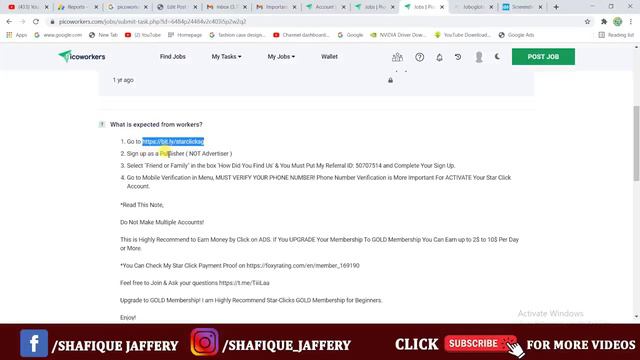
Task: Click the foxyrating.com payment proof URL
Action: point(303,266)
